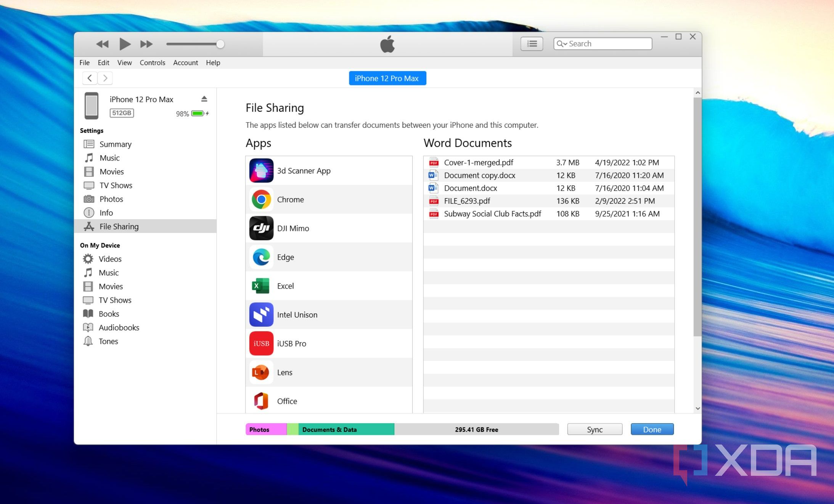Screen dimensions: 834x504
Task: Click the Cover-1-merged.pdf file
Action: pos(478,162)
